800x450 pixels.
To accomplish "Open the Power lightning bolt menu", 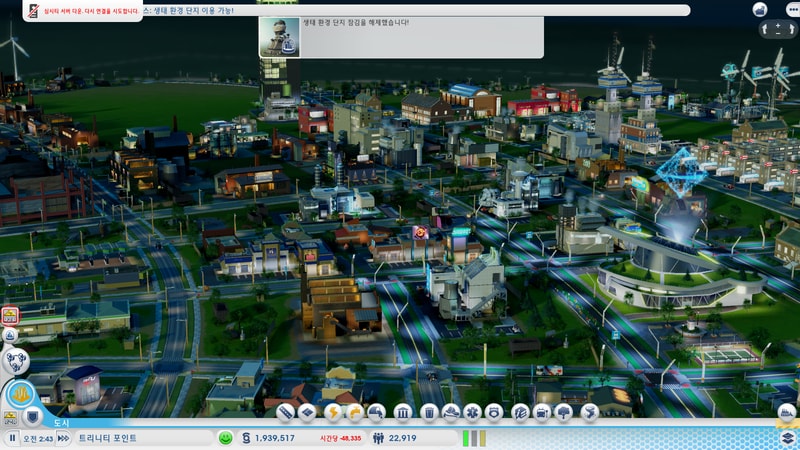I will (333, 412).
